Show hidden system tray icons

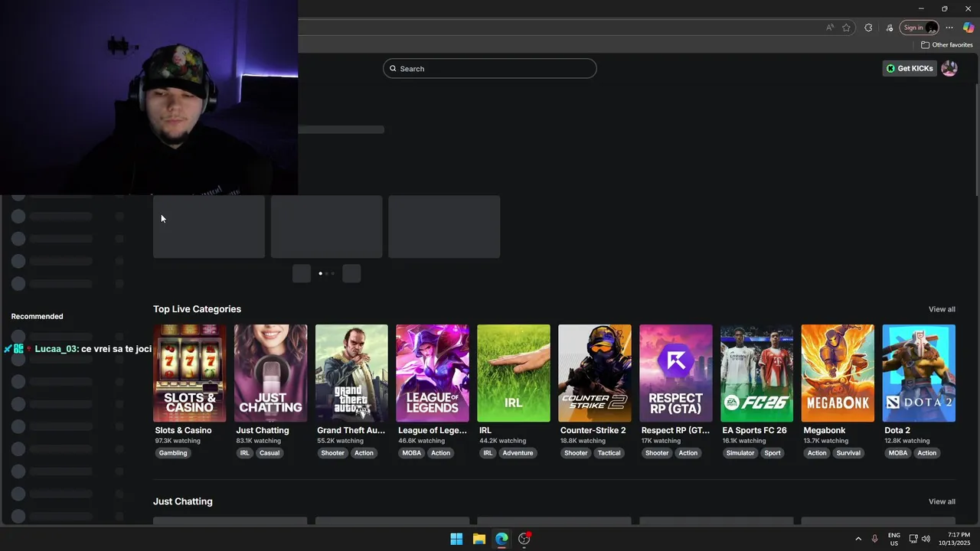click(858, 539)
